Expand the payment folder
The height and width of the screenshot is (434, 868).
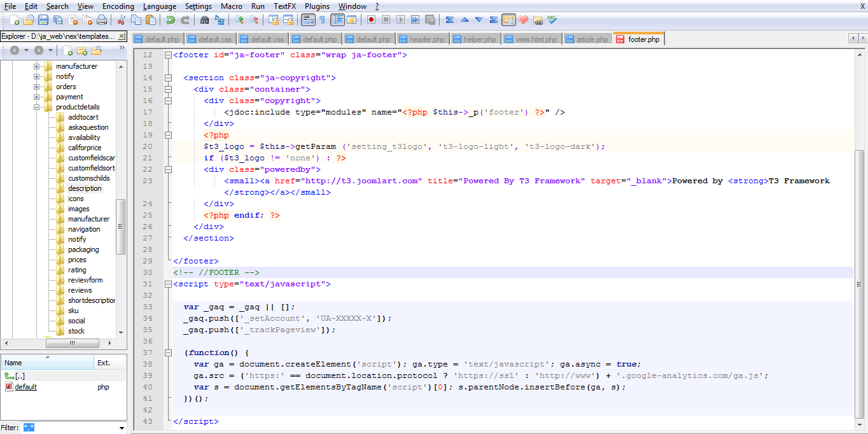(x=36, y=97)
